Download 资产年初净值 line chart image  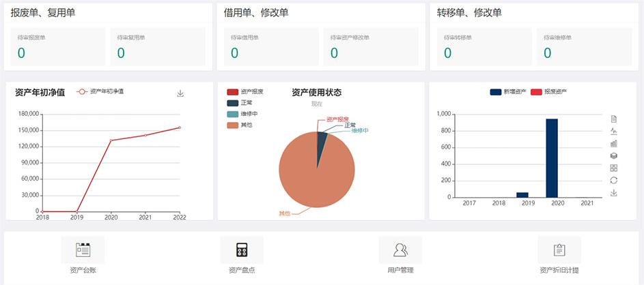pyautogui.click(x=180, y=93)
